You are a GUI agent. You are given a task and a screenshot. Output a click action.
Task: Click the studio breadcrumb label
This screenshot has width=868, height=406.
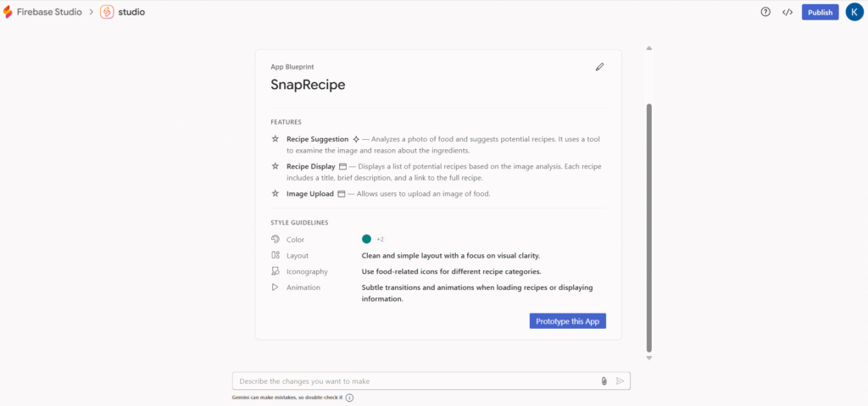click(131, 12)
